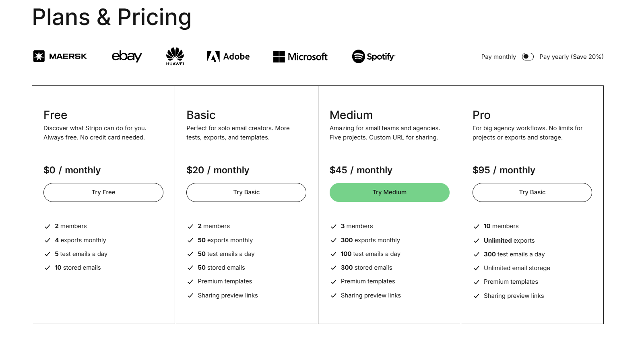Click the $95 monthly price text
644x341 pixels.
coord(504,170)
